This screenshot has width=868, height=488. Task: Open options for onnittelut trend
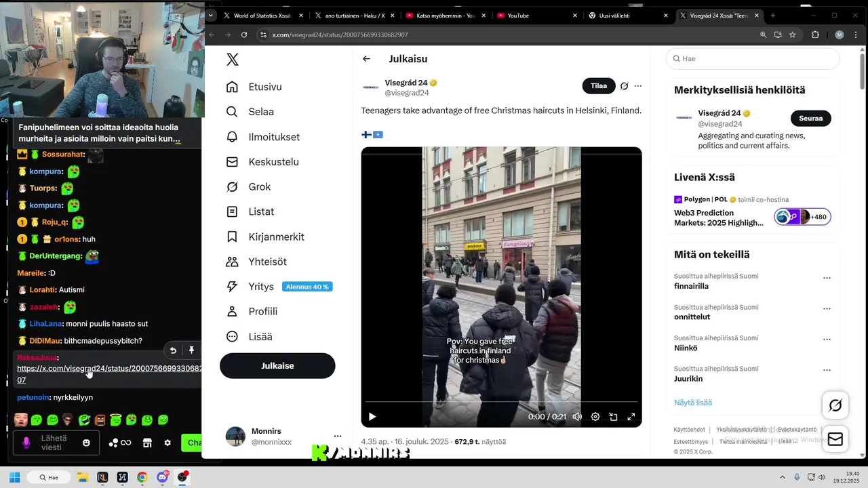coord(827,308)
